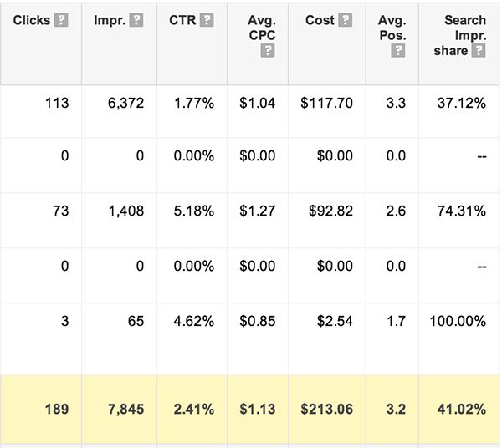Show help for Avg. CPC column
Image resolution: width=502 pixels, height=448 pixels.
click(268, 51)
